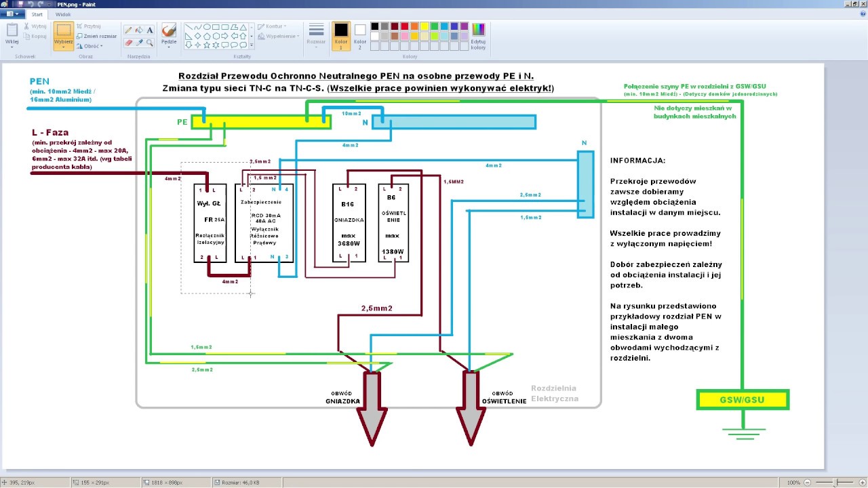Pick the triangle shape in Kształty gallery
868x488 pixels.
pos(243,27)
